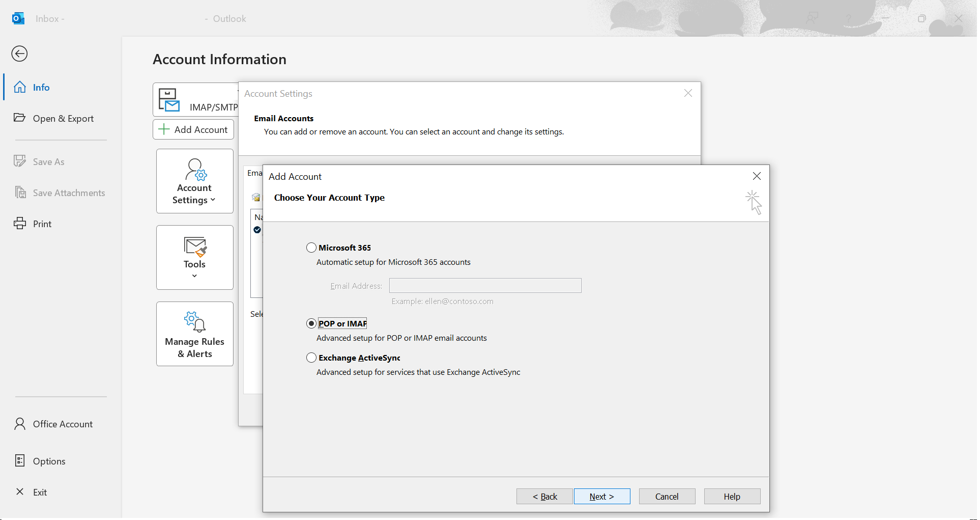
Task: Open the Open & Export page
Action: tap(61, 118)
